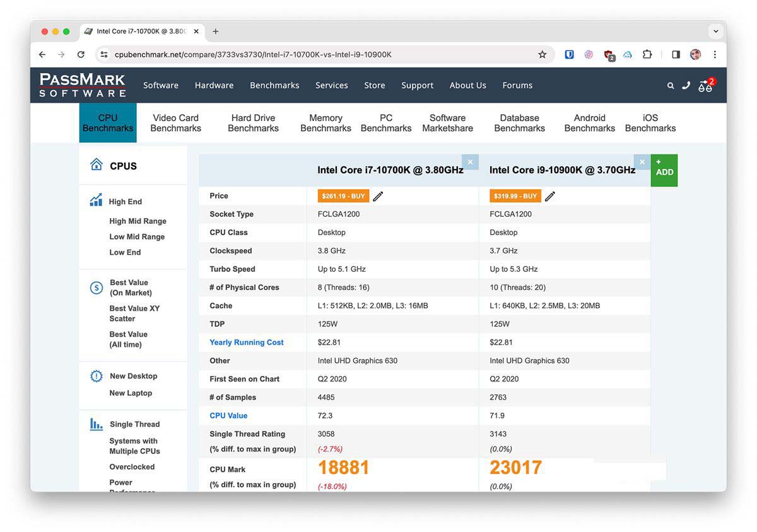
Task: Open Best Value XY Scatter link
Action: click(x=134, y=313)
